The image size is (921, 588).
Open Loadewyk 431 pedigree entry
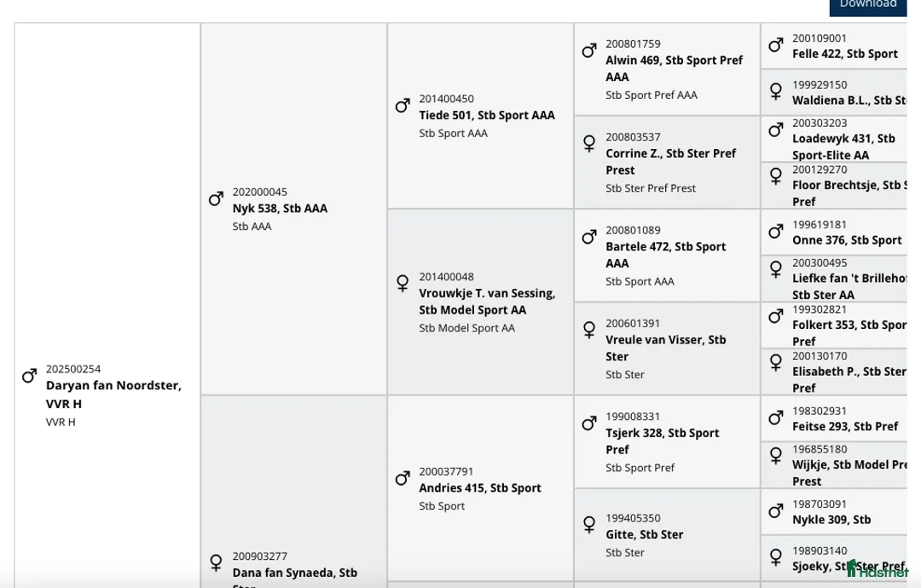pos(843,147)
